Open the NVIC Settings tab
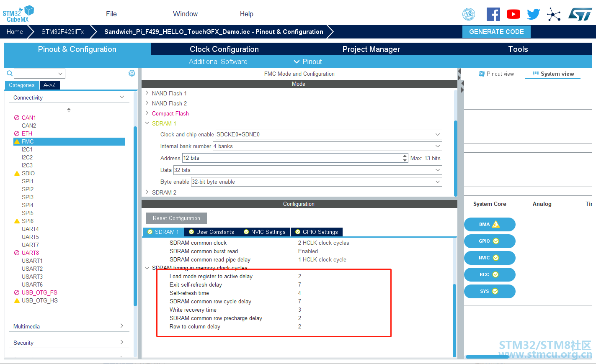This screenshot has height=364, width=596. click(x=265, y=232)
